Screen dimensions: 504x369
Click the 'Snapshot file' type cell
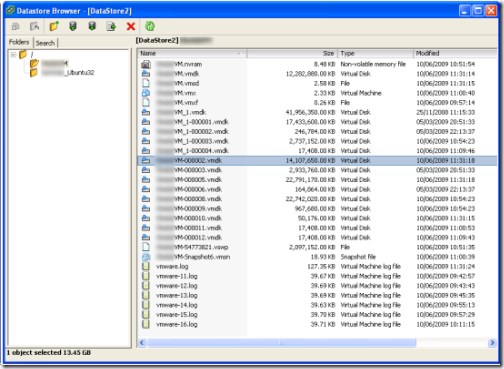358,257
